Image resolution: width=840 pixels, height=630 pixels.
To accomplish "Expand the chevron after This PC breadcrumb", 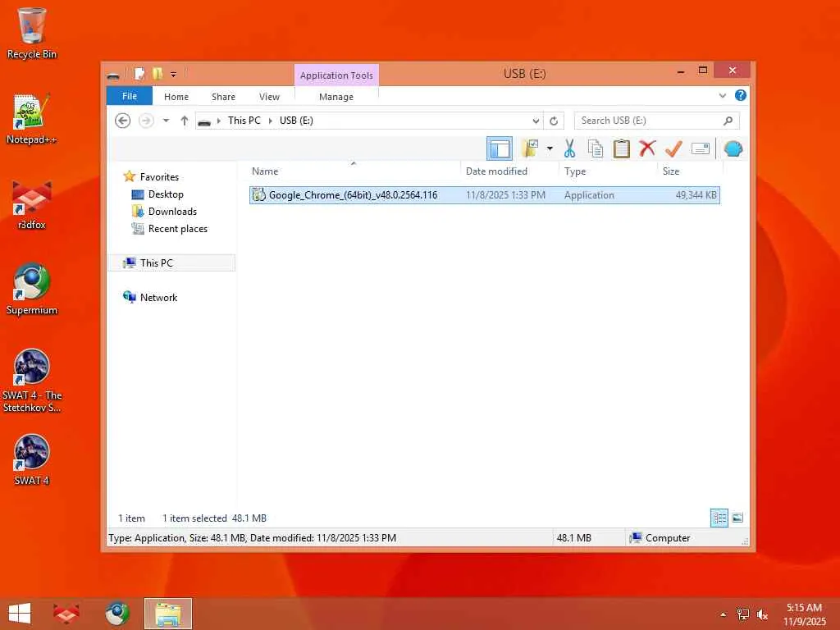I will [x=270, y=121].
